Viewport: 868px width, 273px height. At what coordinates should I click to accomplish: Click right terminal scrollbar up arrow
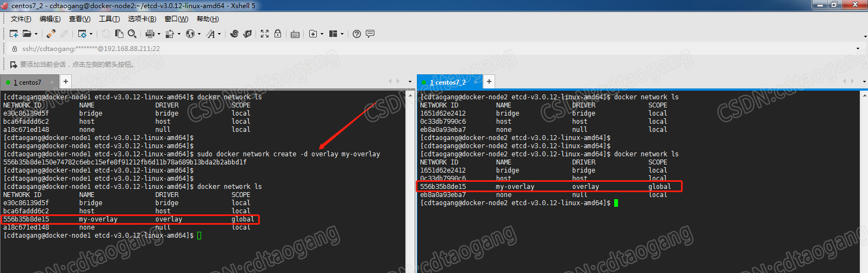tap(864, 95)
